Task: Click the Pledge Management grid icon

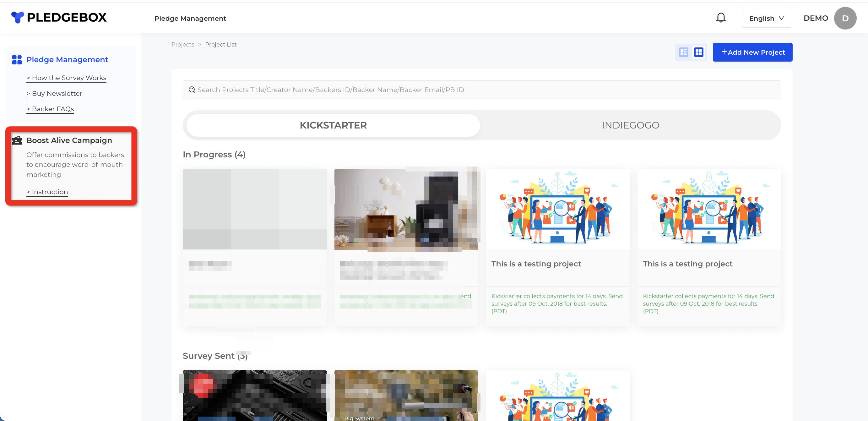Action: click(x=17, y=60)
